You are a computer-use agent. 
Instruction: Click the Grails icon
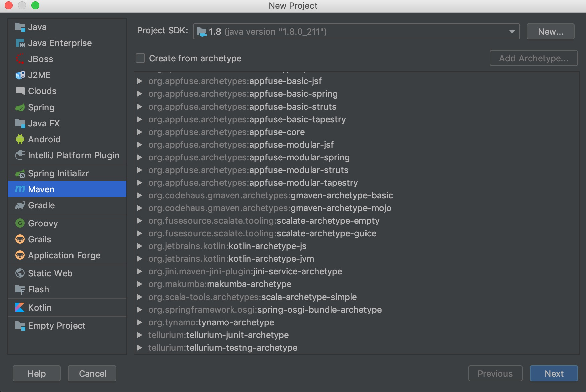point(20,239)
